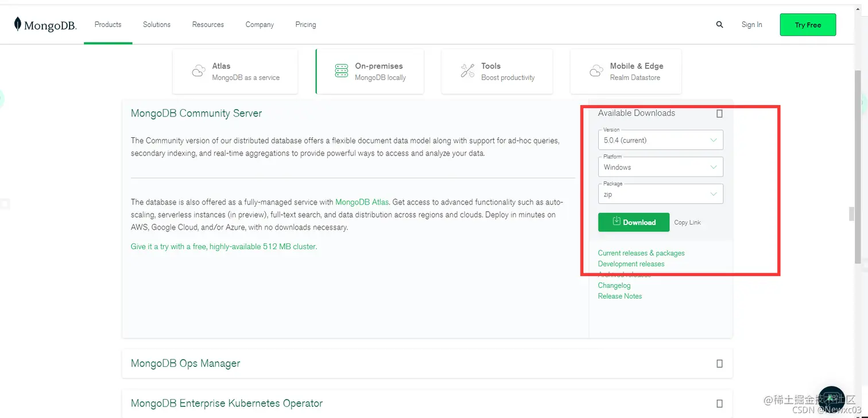Open the Platform dropdown showing Windows

click(660, 167)
